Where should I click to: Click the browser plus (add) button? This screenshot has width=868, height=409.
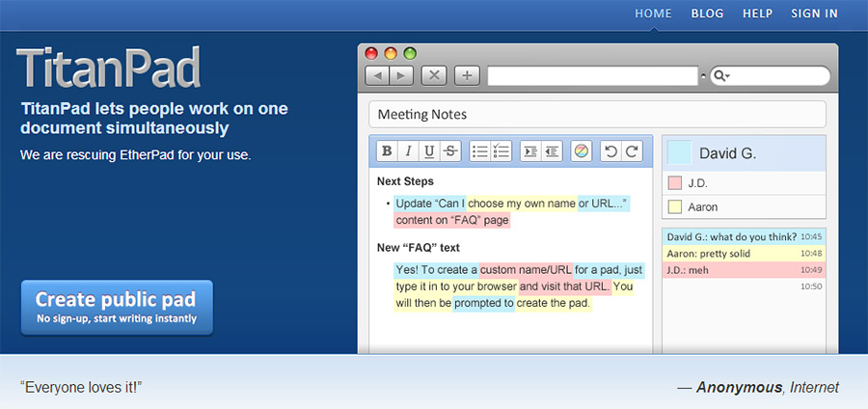[467, 76]
